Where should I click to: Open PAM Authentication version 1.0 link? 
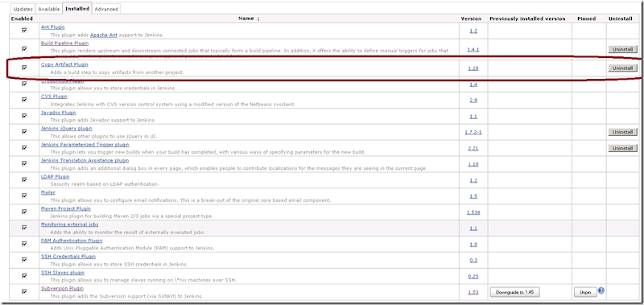tap(473, 245)
